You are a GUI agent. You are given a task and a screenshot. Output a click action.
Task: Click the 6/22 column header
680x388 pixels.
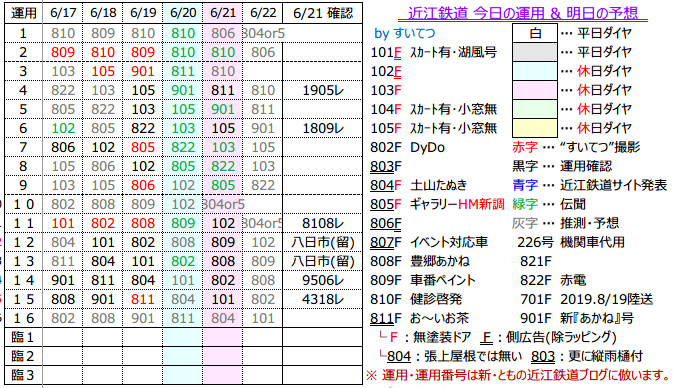pos(262,13)
